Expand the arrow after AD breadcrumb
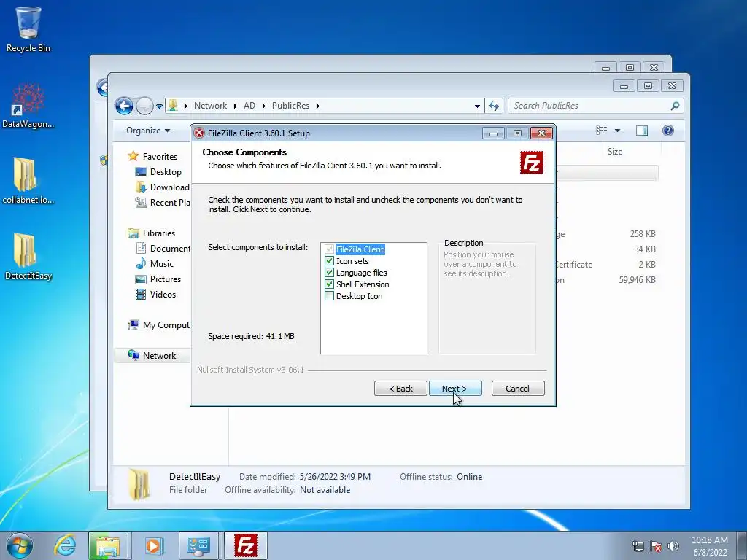Viewport: 747px width, 560px height. click(x=263, y=106)
